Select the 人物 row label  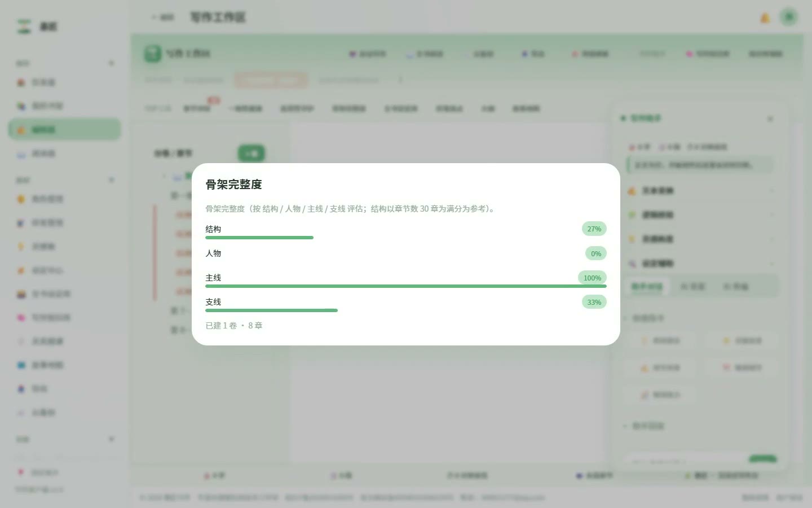[213, 253]
